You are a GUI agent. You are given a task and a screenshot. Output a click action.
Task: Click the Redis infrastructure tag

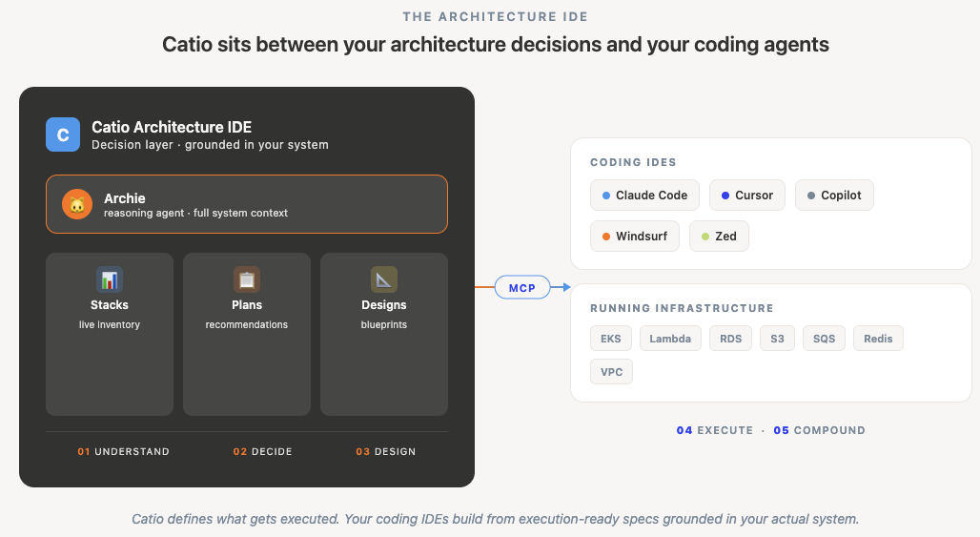coord(878,339)
